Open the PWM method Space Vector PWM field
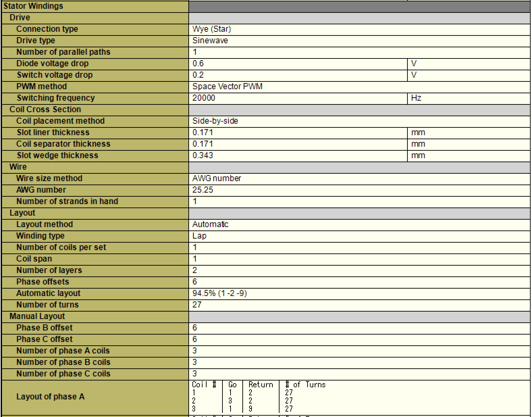The height and width of the screenshot is (417, 532). (x=227, y=87)
